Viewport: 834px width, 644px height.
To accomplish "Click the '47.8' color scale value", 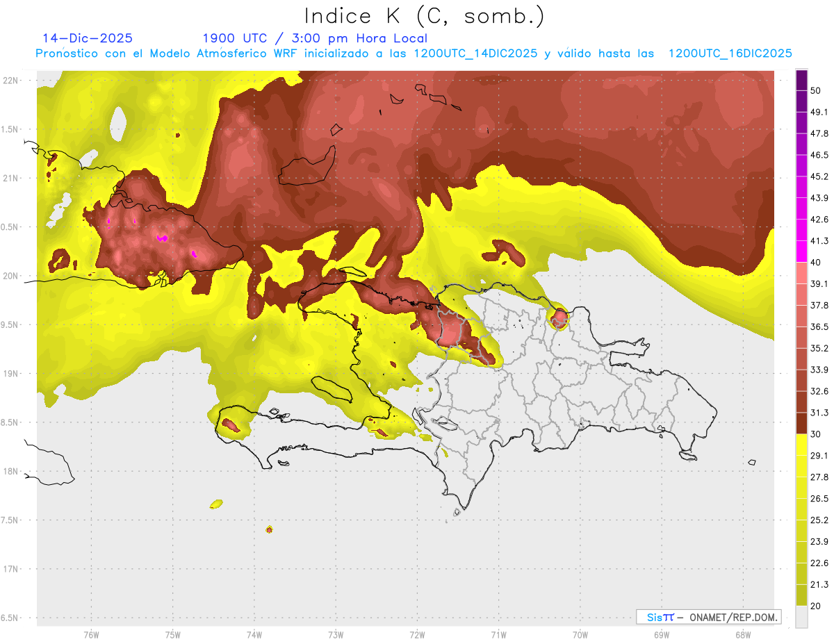I will pyautogui.click(x=819, y=133).
